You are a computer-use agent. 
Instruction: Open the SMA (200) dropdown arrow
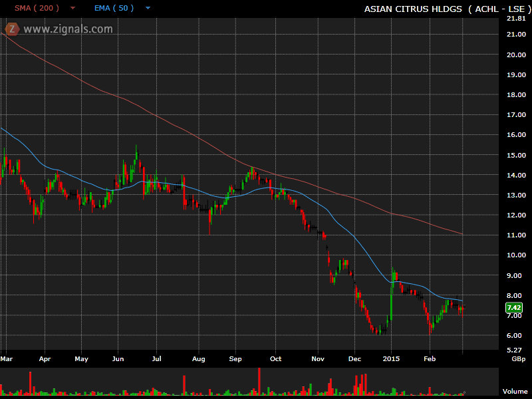pos(72,9)
